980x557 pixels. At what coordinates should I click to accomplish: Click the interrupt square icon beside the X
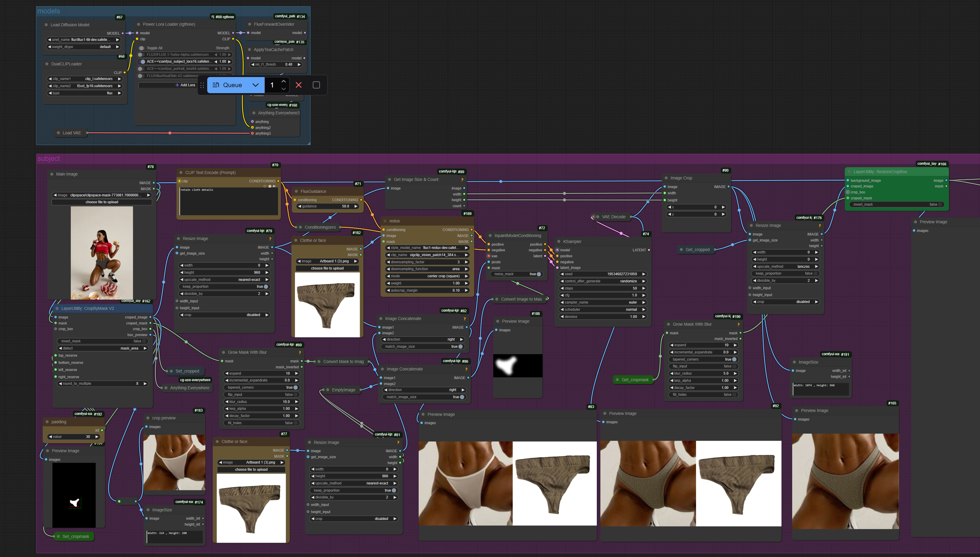pyautogui.click(x=316, y=85)
